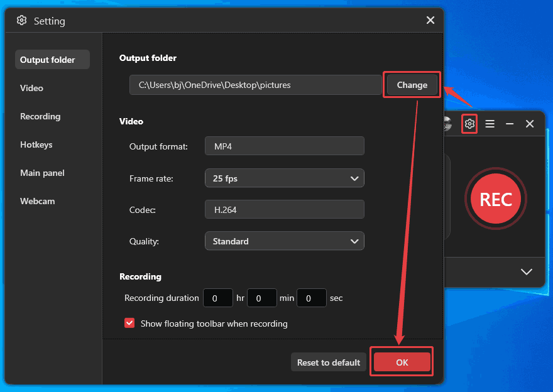Screen dimensions: 553x392
Task: Click Change to pick a new output folder
Action: click(412, 85)
